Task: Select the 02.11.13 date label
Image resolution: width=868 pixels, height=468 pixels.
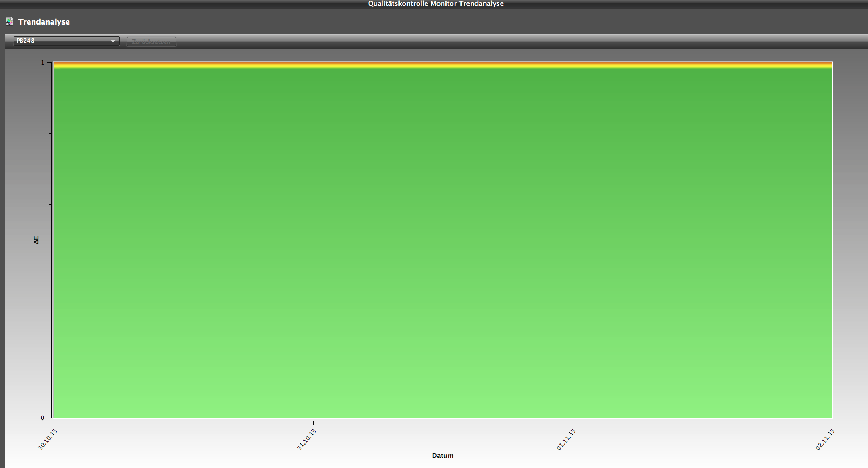Action: [825, 439]
